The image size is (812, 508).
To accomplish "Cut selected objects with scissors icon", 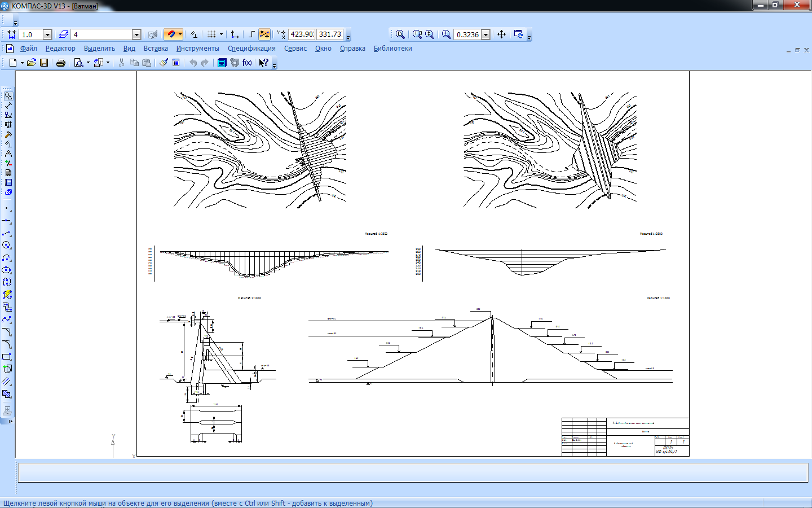I will 121,63.
